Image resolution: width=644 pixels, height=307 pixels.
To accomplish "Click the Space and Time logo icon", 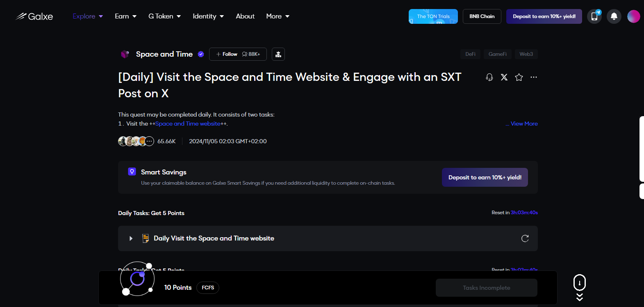I will pos(125,54).
